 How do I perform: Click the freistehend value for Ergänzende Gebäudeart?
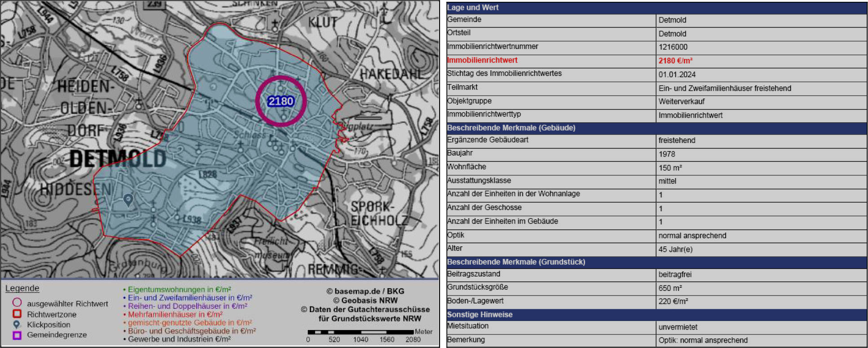tap(677, 140)
